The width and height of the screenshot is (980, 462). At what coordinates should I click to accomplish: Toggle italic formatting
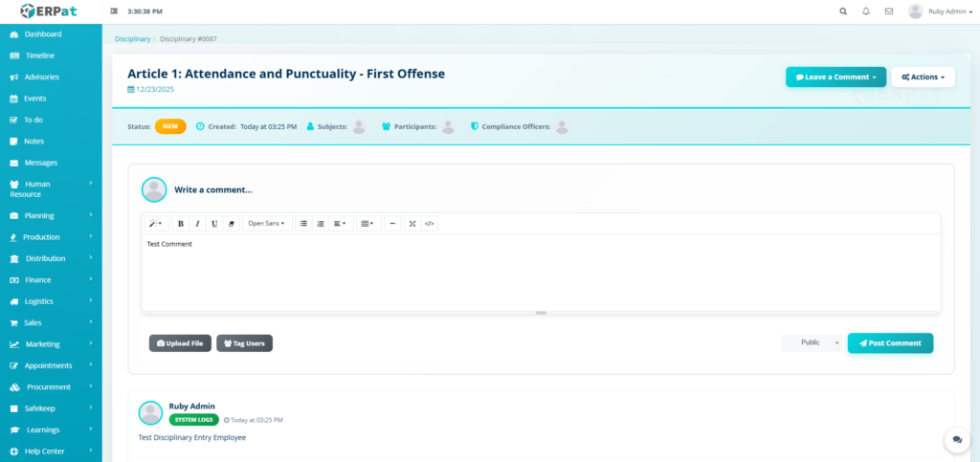(197, 224)
